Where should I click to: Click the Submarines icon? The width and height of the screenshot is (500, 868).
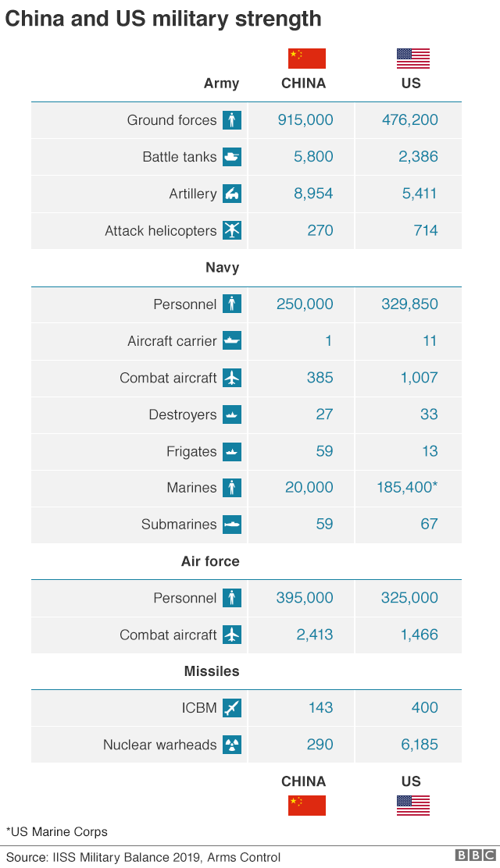click(x=232, y=525)
